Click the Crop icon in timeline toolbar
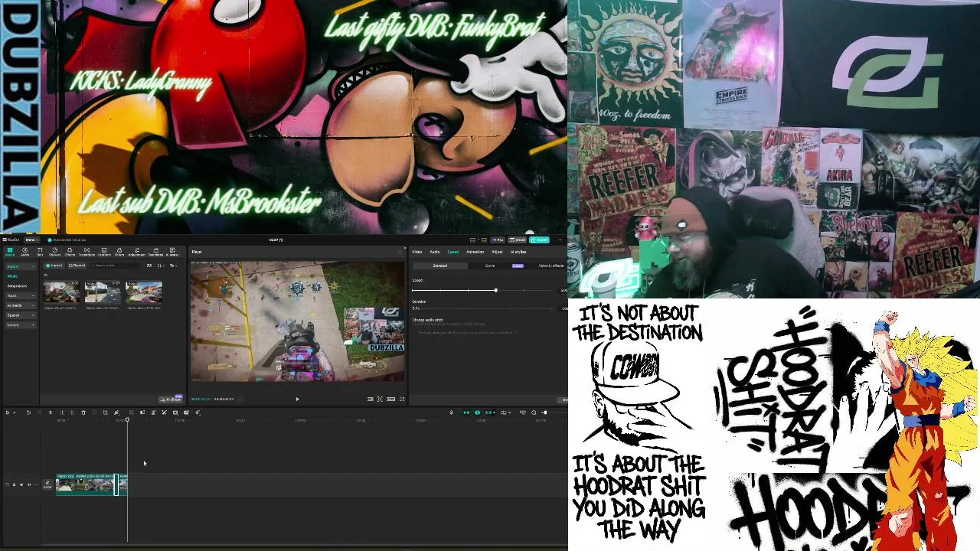 point(106,412)
